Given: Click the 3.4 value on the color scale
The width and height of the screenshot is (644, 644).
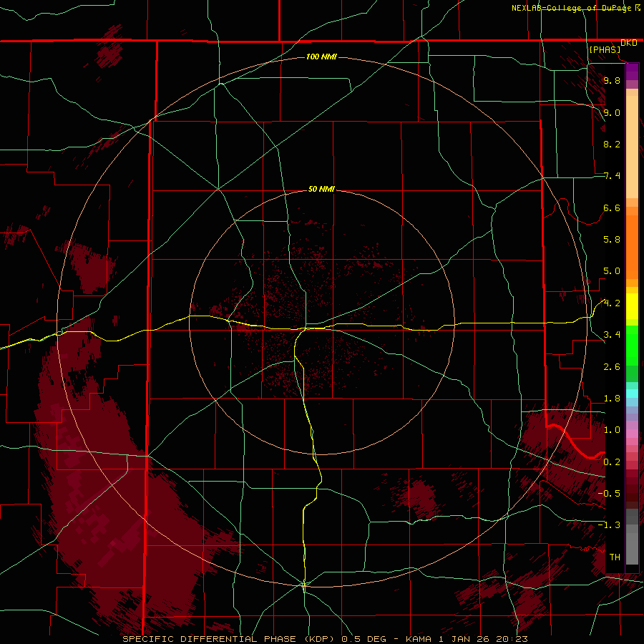Looking at the screenshot, I should (612, 335).
